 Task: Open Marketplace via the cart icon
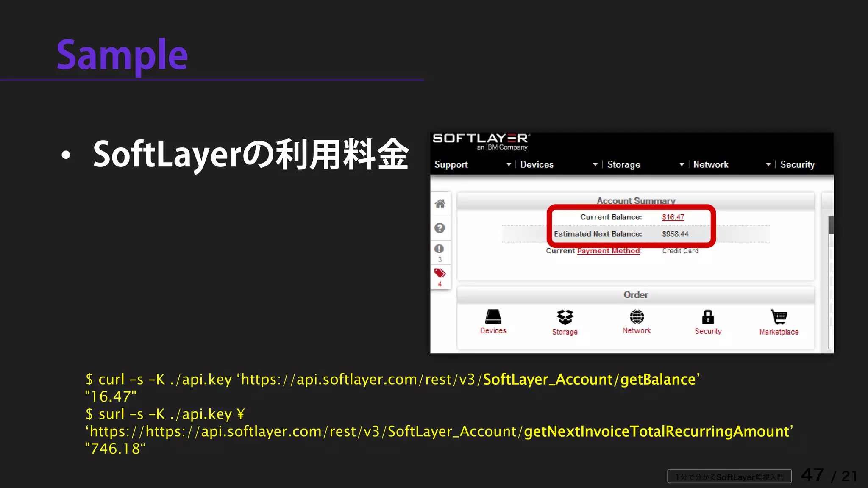point(779,317)
